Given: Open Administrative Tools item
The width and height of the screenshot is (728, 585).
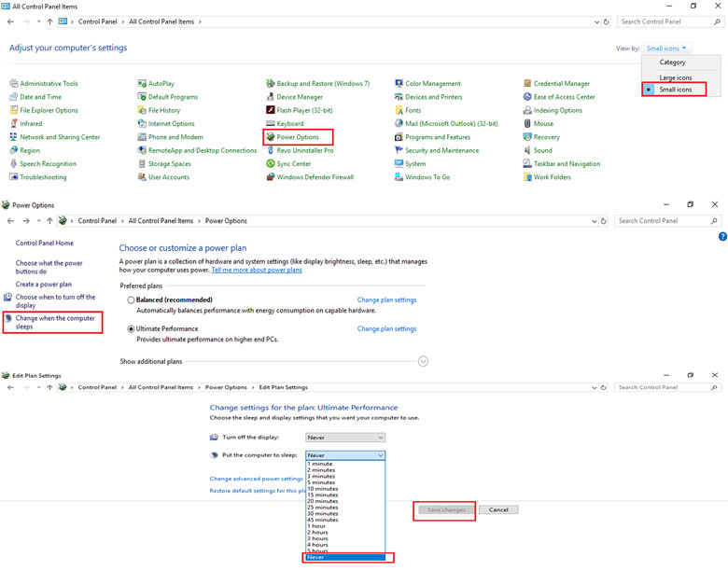Looking at the screenshot, I should coord(49,84).
